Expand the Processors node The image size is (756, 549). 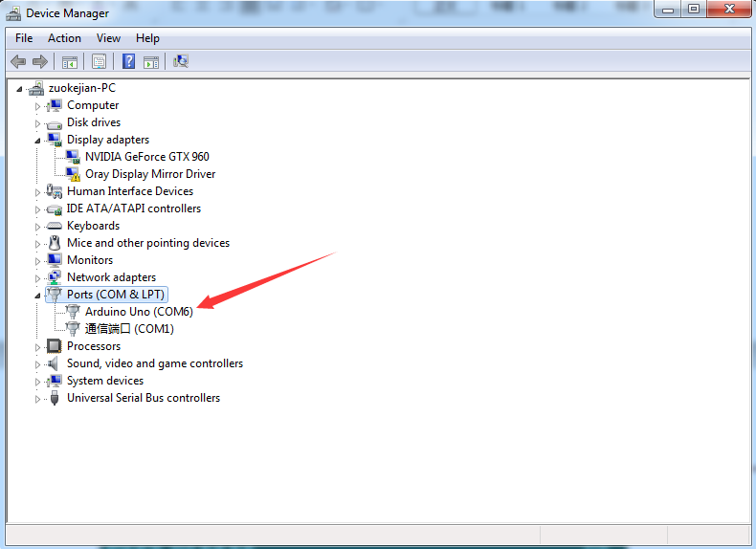pyautogui.click(x=37, y=347)
